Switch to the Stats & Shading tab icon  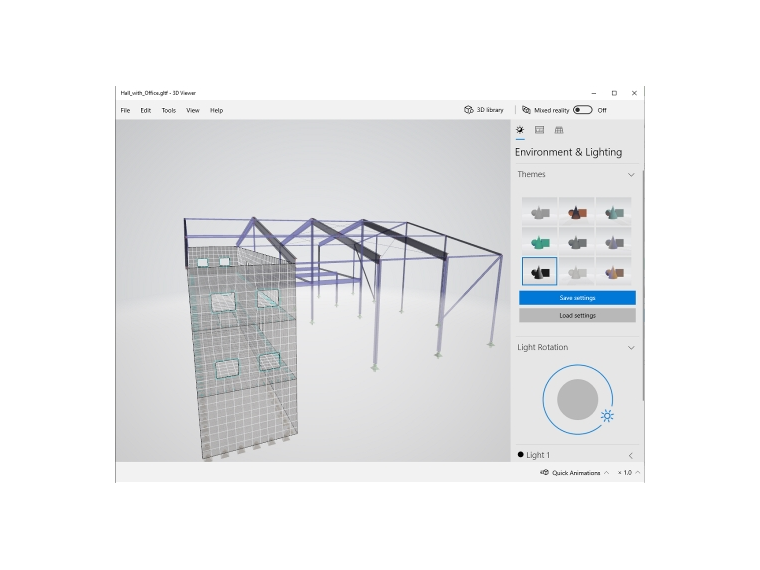point(539,130)
